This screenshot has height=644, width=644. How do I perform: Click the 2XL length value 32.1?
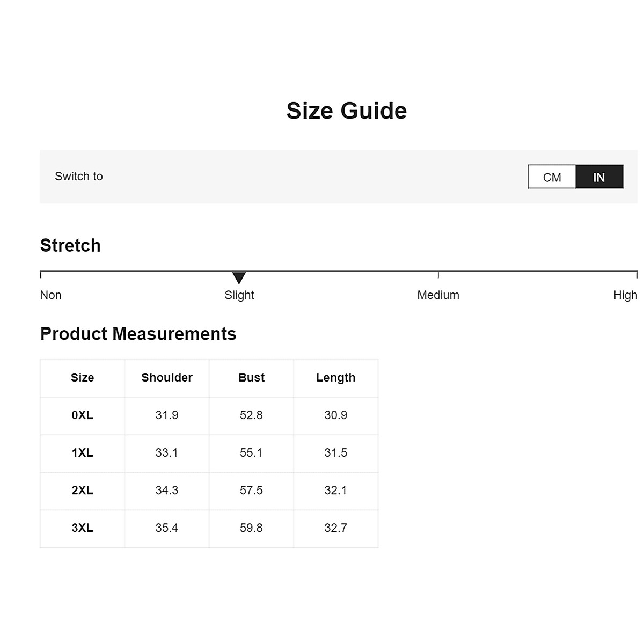tap(335, 491)
